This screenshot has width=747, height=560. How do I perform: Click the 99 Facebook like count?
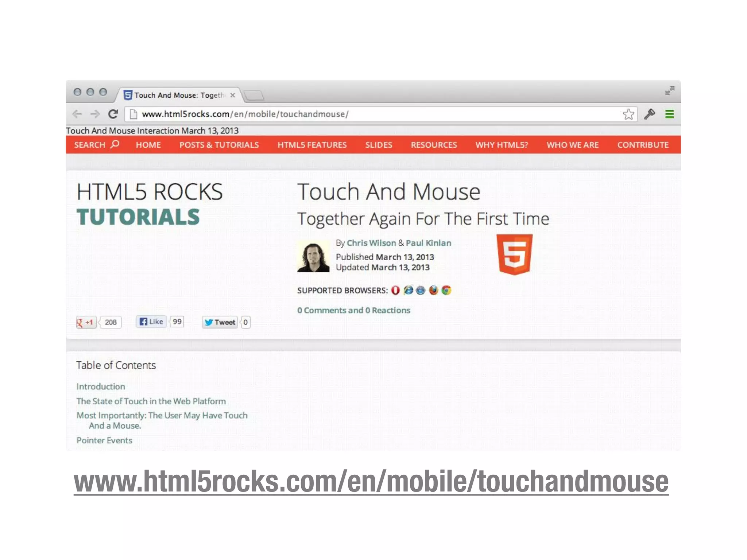pyautogui.click(x=177, y=322)
